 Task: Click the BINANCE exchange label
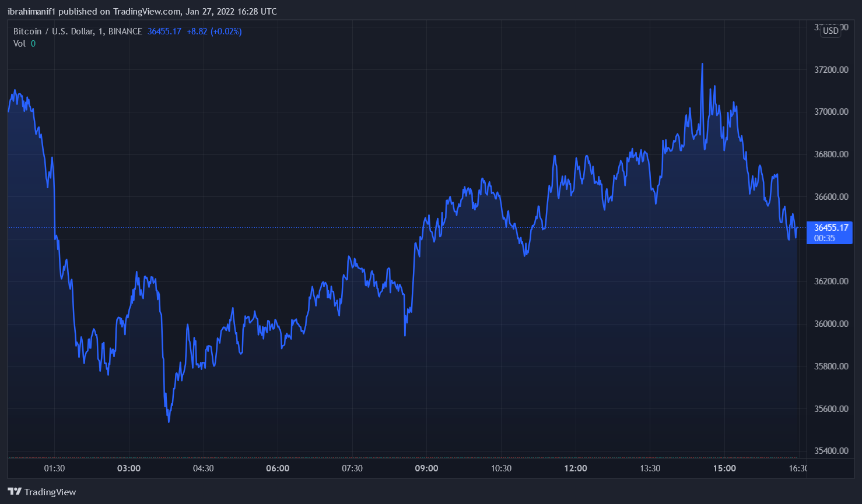tap(125, 31)
